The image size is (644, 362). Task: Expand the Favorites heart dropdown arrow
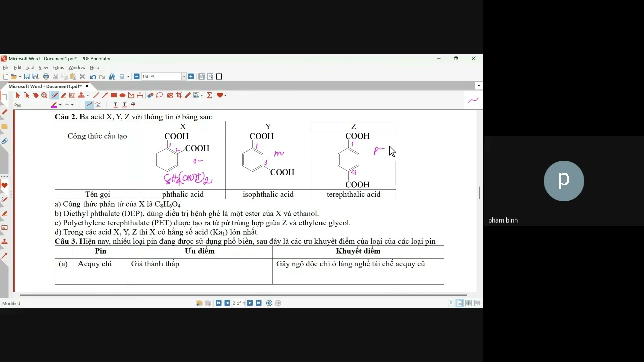[x=225, y=95]
